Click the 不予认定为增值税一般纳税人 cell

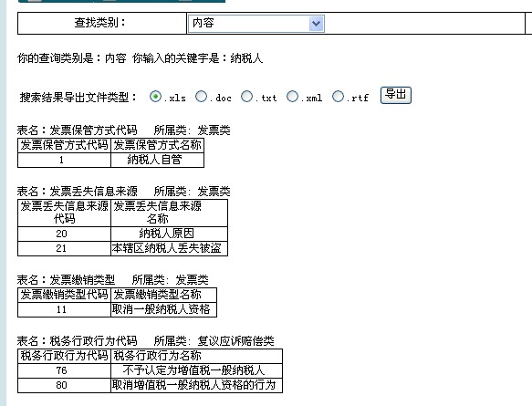point(196,370)
